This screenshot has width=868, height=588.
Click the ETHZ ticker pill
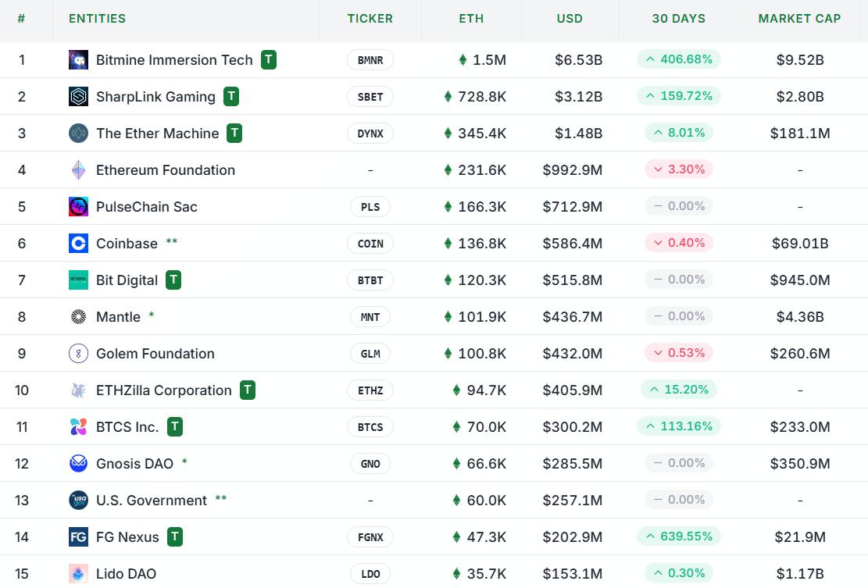[370, 390]
